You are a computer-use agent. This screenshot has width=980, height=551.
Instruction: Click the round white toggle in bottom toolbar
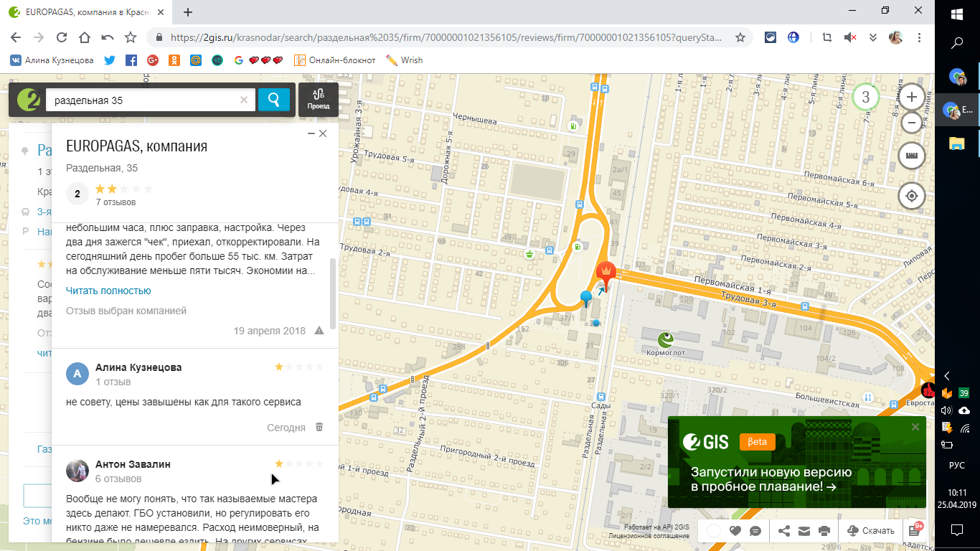pos(714,531)
